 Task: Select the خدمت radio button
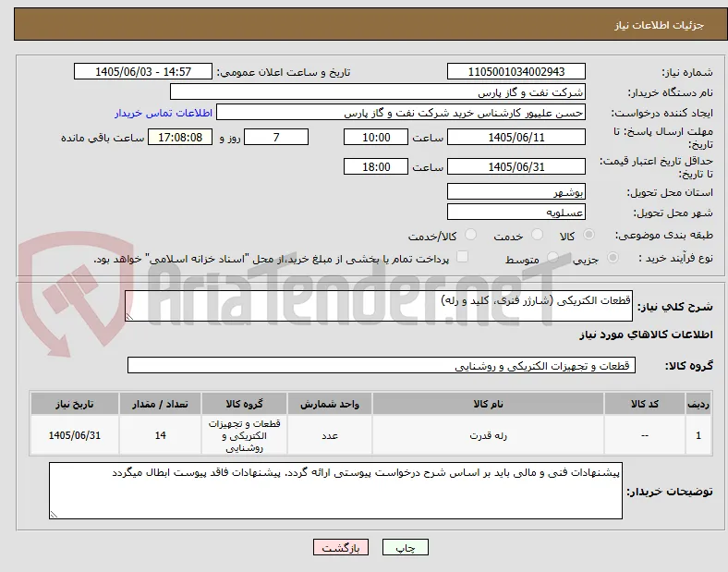click(x=537, y=235)
